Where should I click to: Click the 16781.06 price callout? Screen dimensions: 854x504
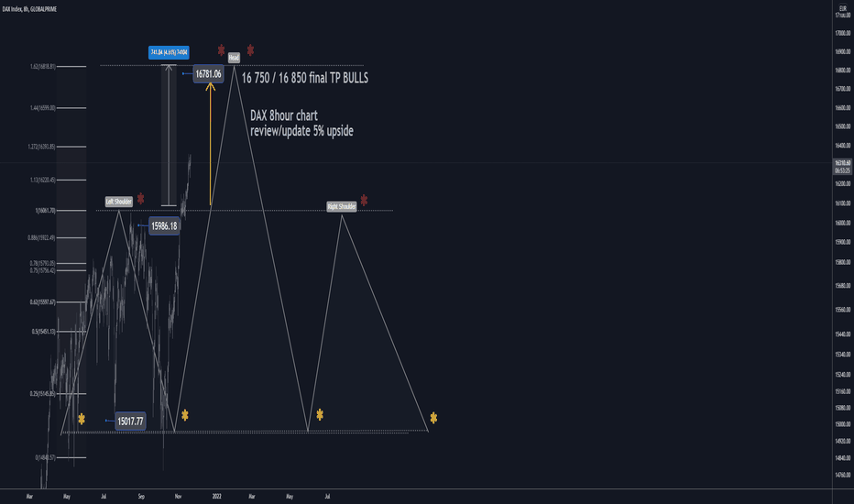point(209,73)
